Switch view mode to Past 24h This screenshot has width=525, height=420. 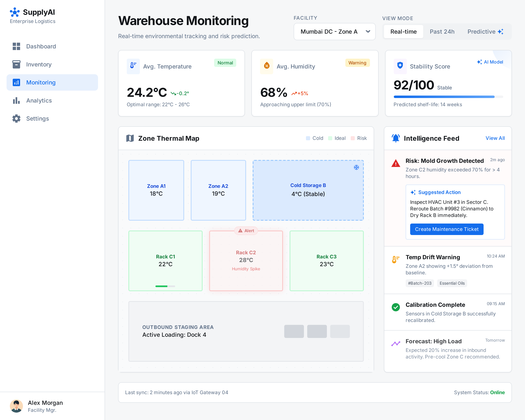pos(442,32)
